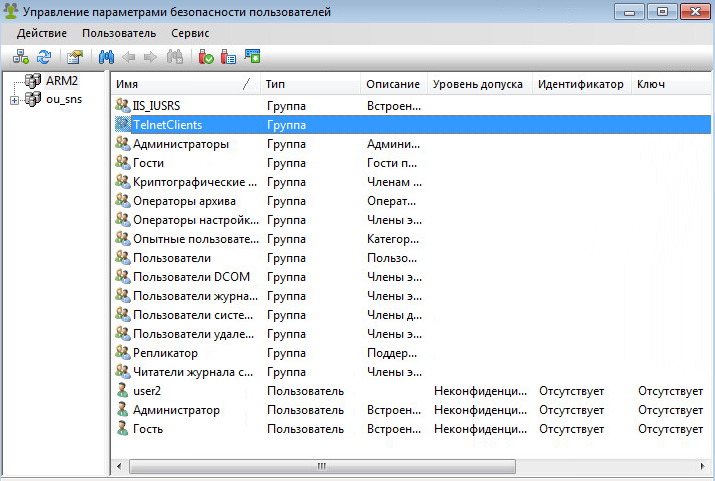This screenshot has height=481, width=715.
Task: Select Пользователи систе... group
Action: (x=193, y=315)
